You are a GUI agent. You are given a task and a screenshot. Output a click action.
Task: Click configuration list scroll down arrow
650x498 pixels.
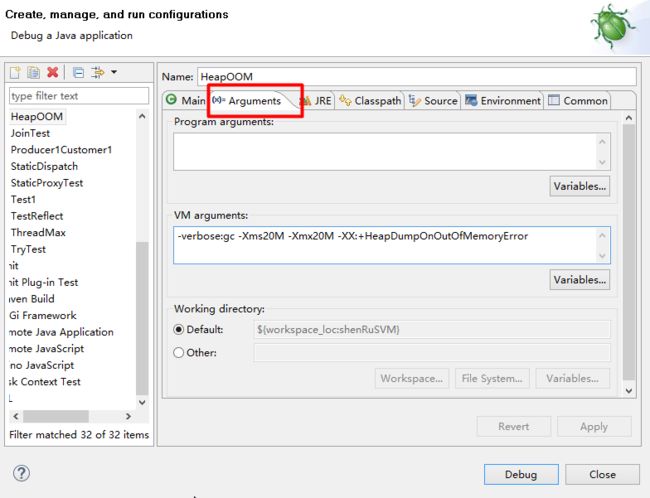click(142, 402)
